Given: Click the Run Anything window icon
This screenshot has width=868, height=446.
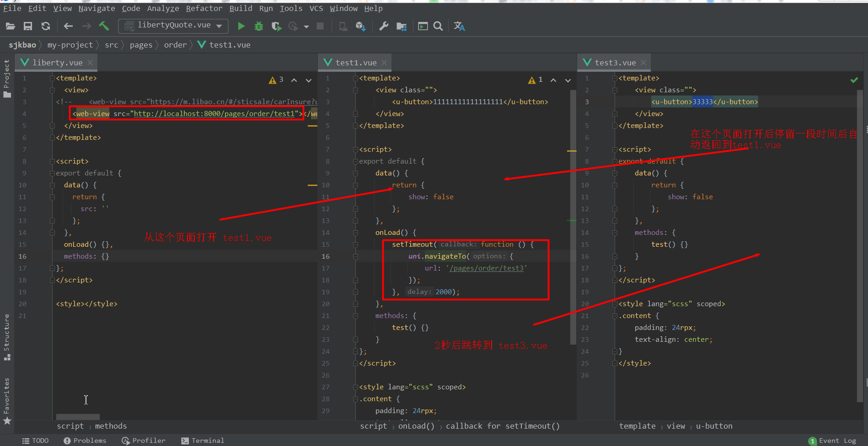Looking at the screenshot, I should pyautogui.click(x=423, y=26).
